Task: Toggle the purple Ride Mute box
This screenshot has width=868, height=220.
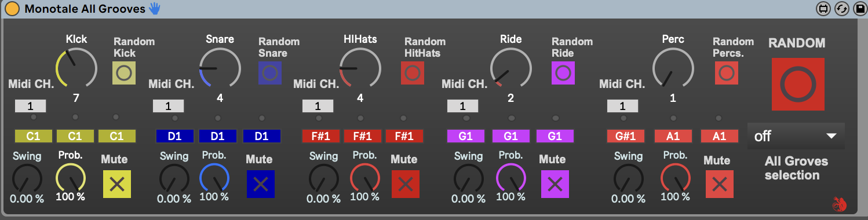Action: pos(555,184)
